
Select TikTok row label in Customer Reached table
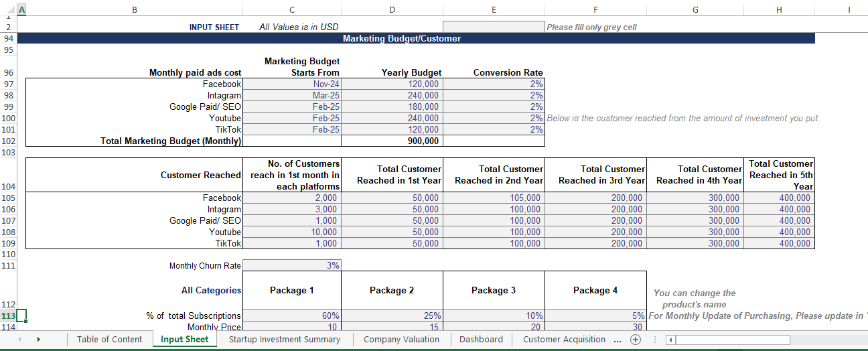coord(228,244)
